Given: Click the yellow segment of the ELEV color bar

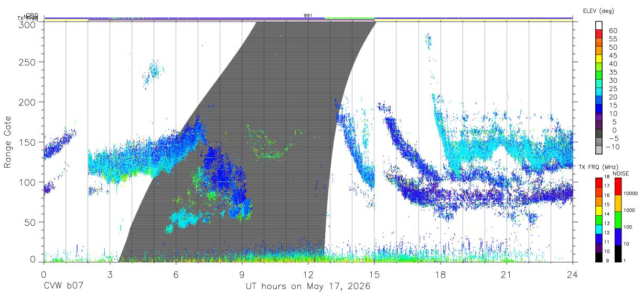Looking at the screenshot, I should click(599, 59).
